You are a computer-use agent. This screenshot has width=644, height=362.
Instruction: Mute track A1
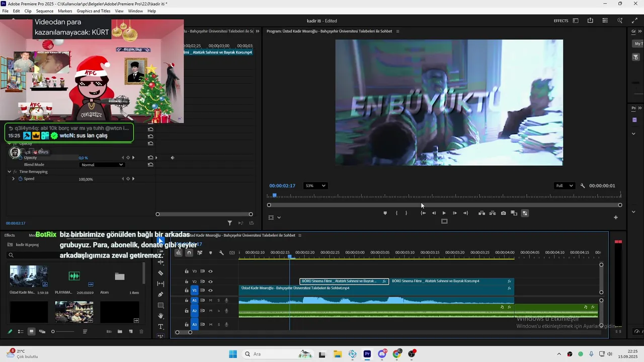[x=210, y=300]
